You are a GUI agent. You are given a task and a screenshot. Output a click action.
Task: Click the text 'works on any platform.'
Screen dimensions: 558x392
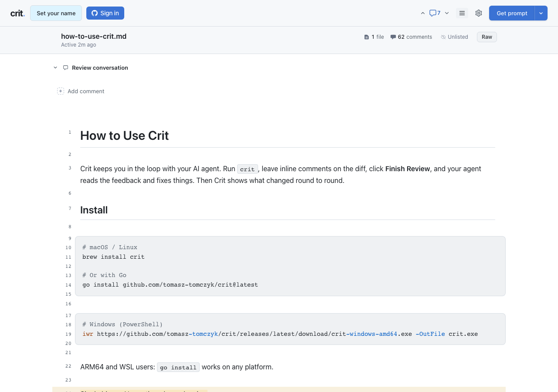tap(238, 367)
